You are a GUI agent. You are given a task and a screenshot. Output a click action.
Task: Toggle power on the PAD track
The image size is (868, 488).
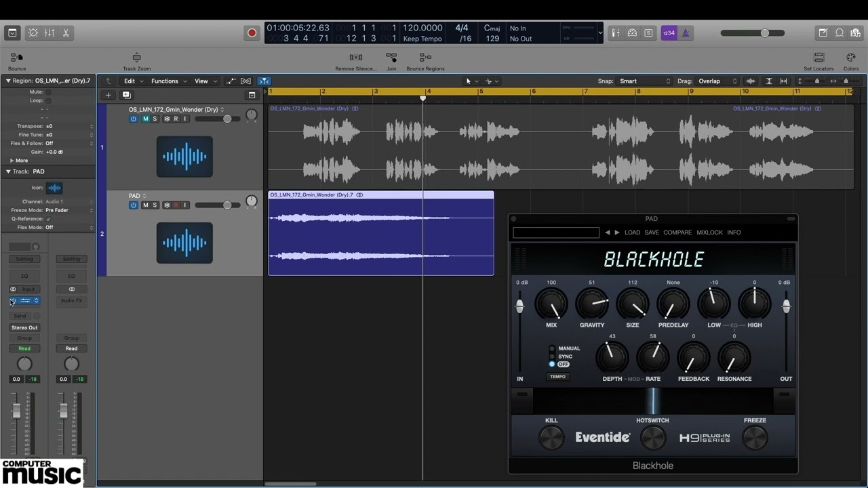pos(134,205)
